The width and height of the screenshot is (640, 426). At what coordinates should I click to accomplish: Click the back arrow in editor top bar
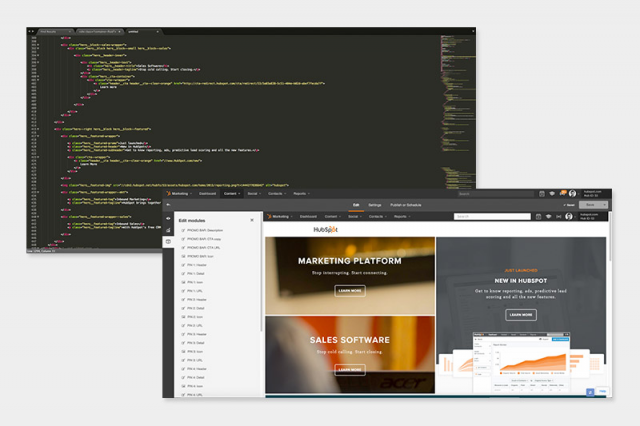[168, 205]
